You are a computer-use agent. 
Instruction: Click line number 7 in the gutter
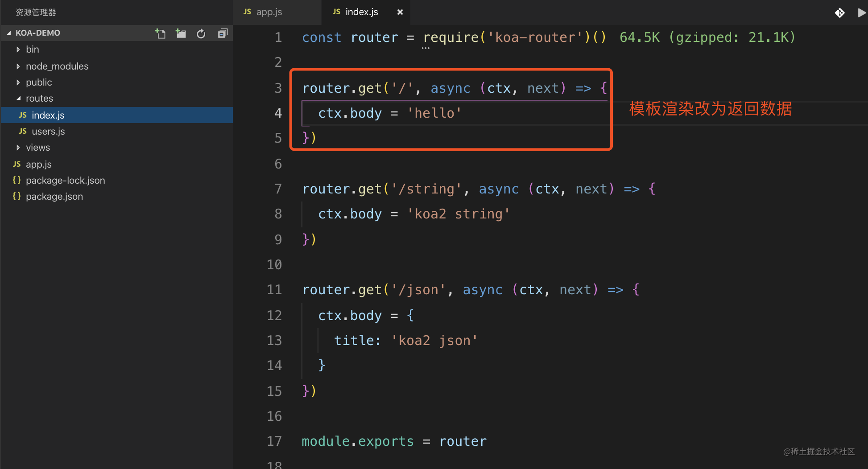[x=278, y=189]
